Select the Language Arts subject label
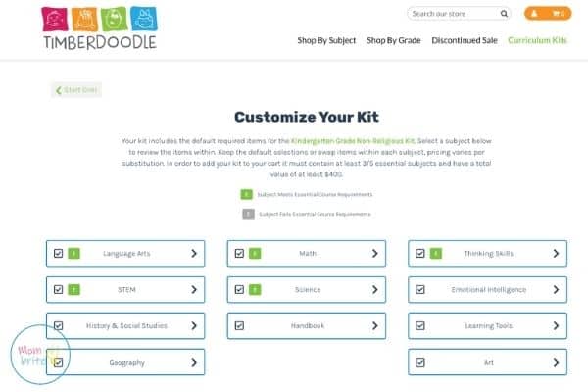The image size is (588, 392). (126, 254)
